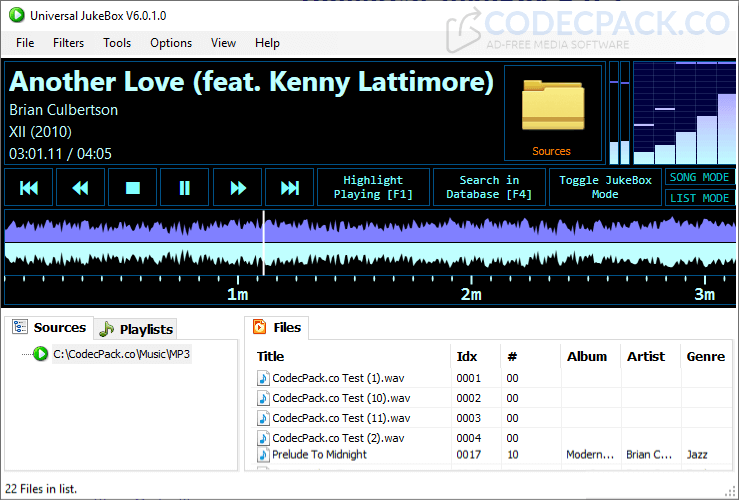This screenshot has width=739, height=500.
Task: Click the Sources tab tree icon
Action: tap(20, 327)
